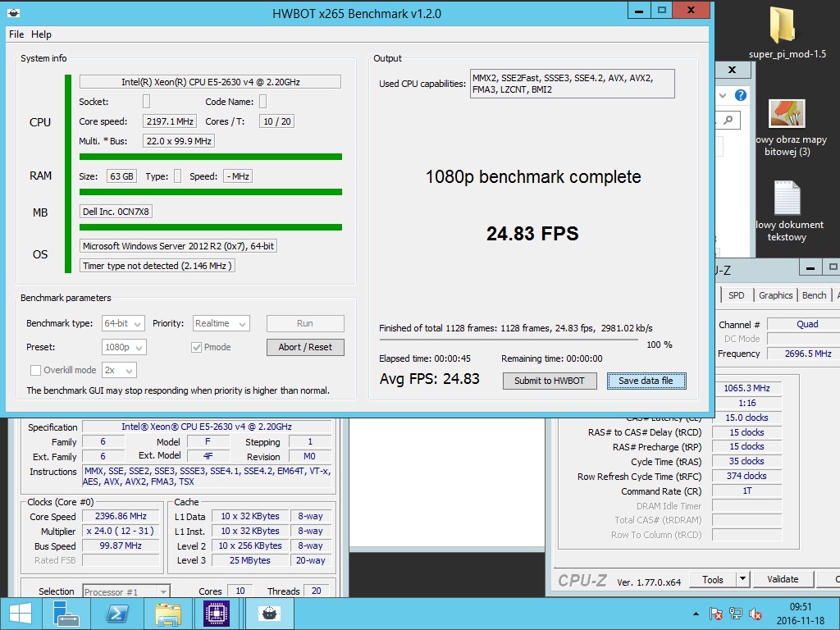Image resolution: width=840 pixels, height=630 pixels.
Task: Switch to Graphics tab in CPU-Z
Action: (775, 295)
